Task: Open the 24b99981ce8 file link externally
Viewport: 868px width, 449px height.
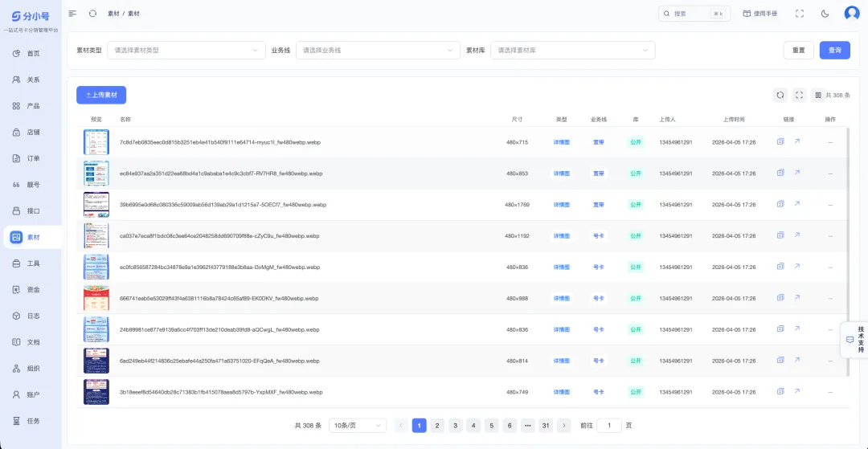Action: 796,329
